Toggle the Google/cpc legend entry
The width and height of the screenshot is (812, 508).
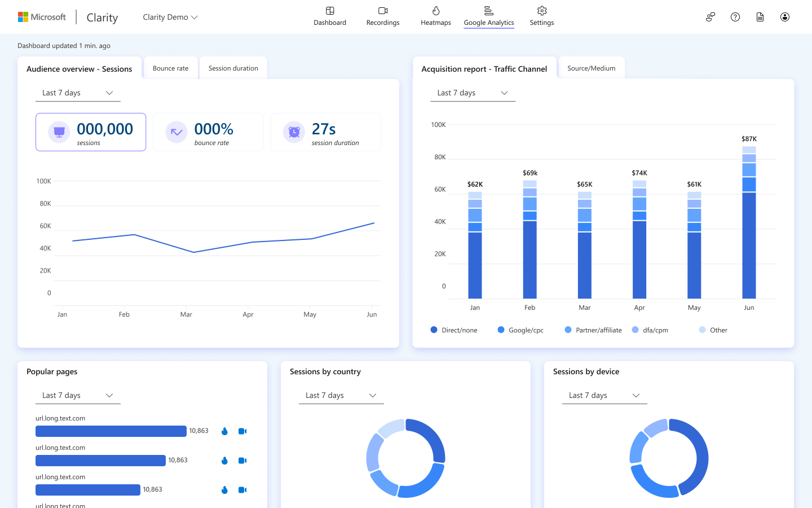coord(520,330)
